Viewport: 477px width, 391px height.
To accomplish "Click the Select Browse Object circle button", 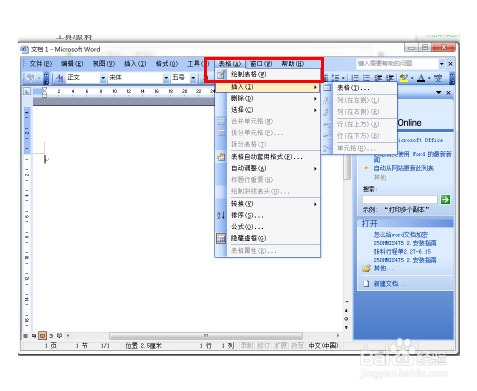I will (x=346, y=319).
